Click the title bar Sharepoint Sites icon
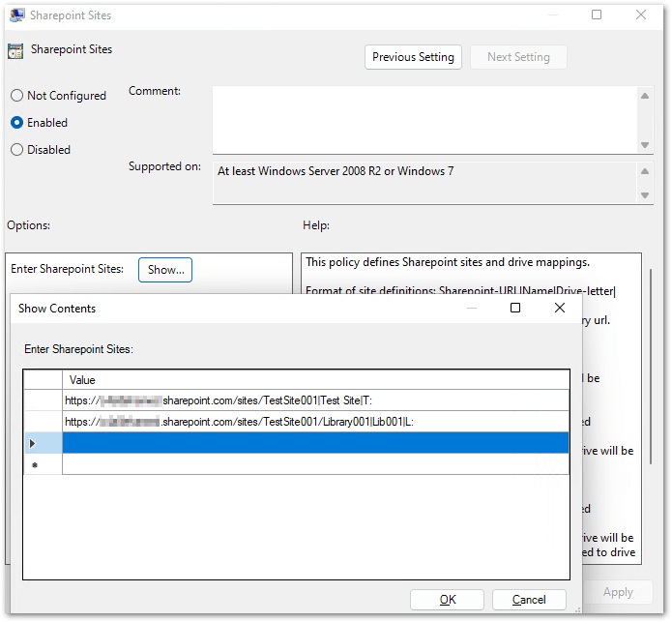672x622 pixels. tap(15, 15)
